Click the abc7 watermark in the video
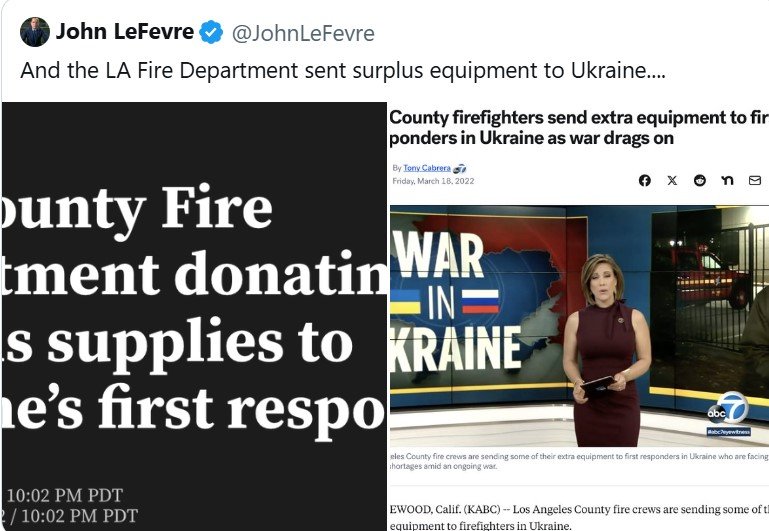This screenshot has height=531, width=769. pos(728,409)
